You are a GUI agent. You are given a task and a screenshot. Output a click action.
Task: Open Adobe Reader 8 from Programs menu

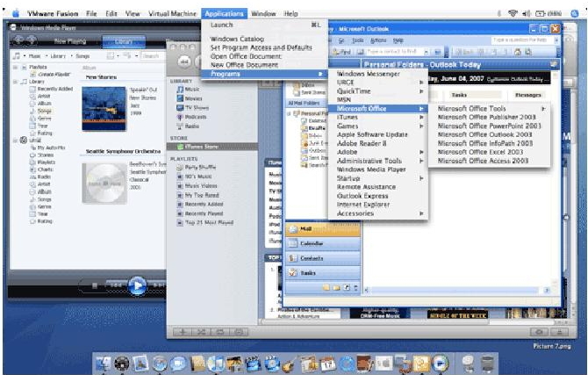click(x=378, y=143)
